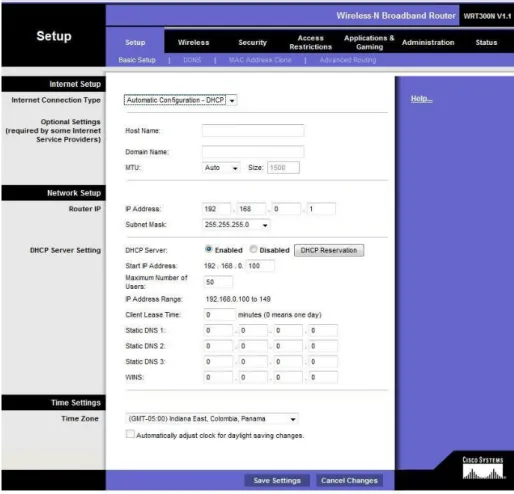Switch to Applications & Gaming tab
Viewport: 514px width, 494px height.
pyautogui.click(x=369, y=42)
